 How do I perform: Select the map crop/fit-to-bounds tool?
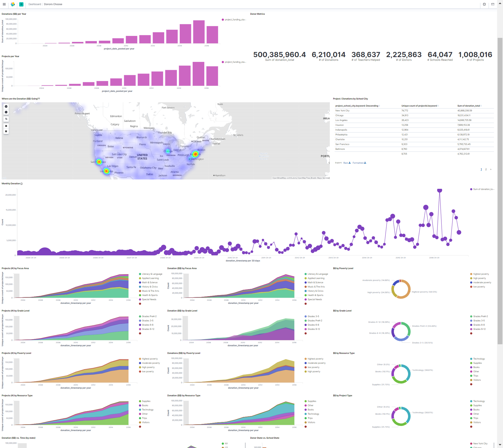coord(6,119)
